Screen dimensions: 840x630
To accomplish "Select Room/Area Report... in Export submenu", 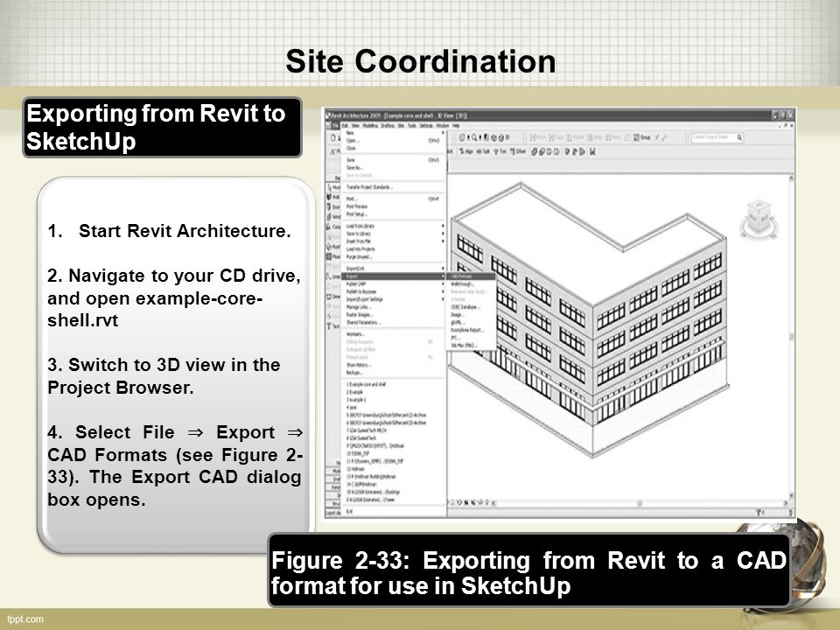I will [472, 331].
